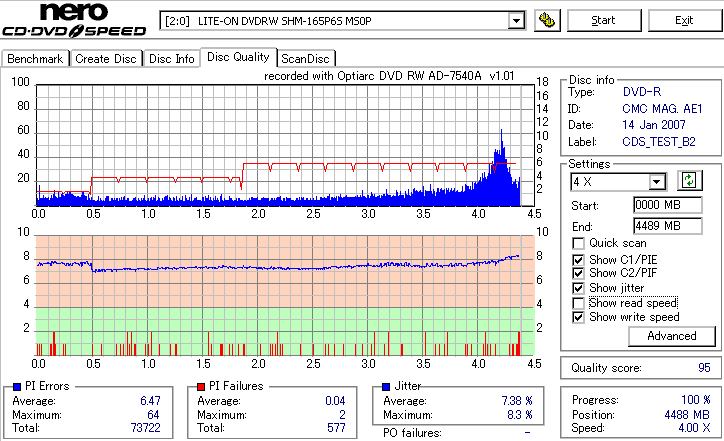Expand the 4 X speed dropdown
The height and width of the screenshot is (441, 724).
(x=657, y=182)
